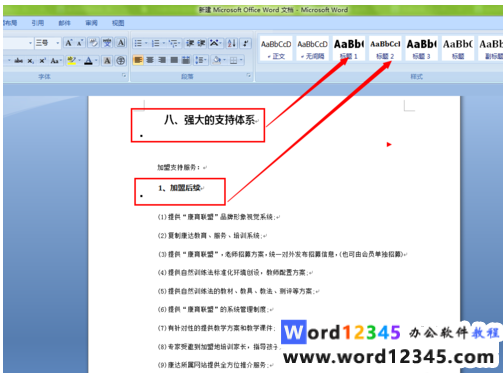Expand the font color dropdown arrow
Screen dimensions: 504x373
pos(96,61)
